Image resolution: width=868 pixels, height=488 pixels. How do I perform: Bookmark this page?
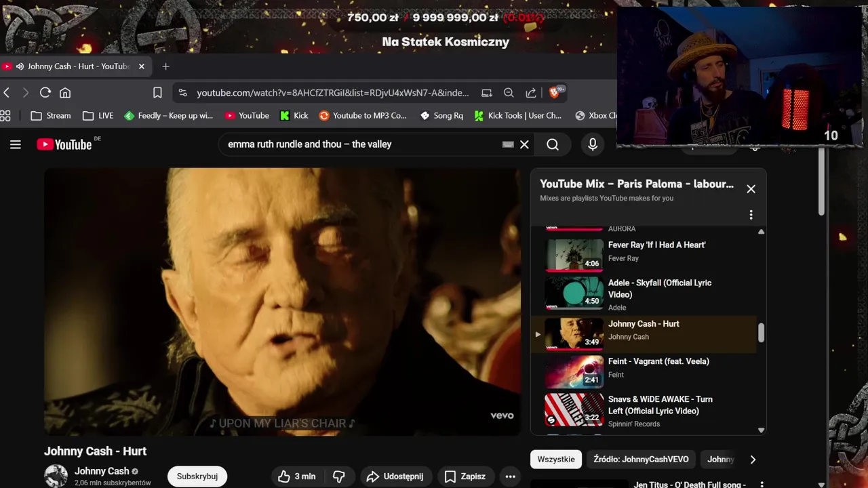tap(157, 93)
